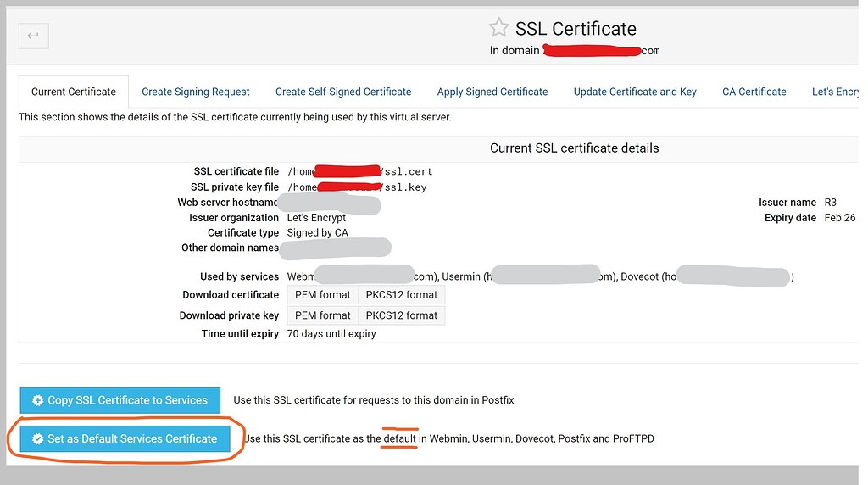Viewport: 868px width, 485px height.
Task: Star the SSL Certificate page as favorite
Action: pos(498,28)
